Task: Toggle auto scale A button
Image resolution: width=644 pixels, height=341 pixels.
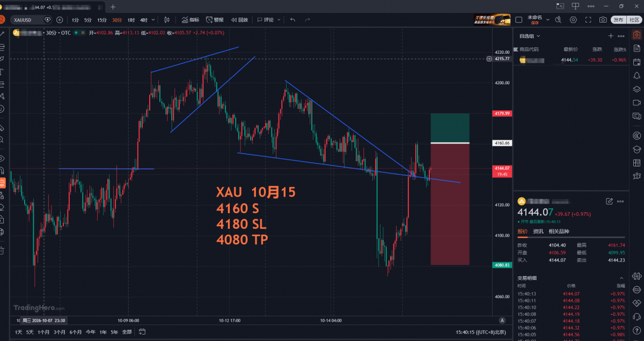Action: pyautogui.click(x=501, y=320)
